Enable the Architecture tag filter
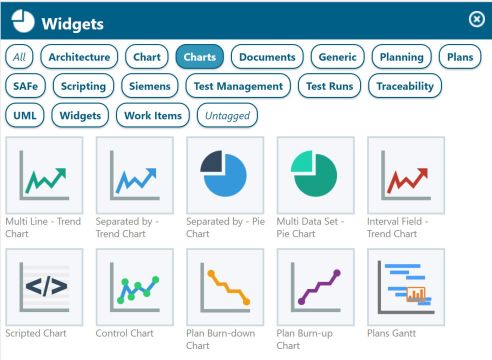492x360 pixels. 79,57
